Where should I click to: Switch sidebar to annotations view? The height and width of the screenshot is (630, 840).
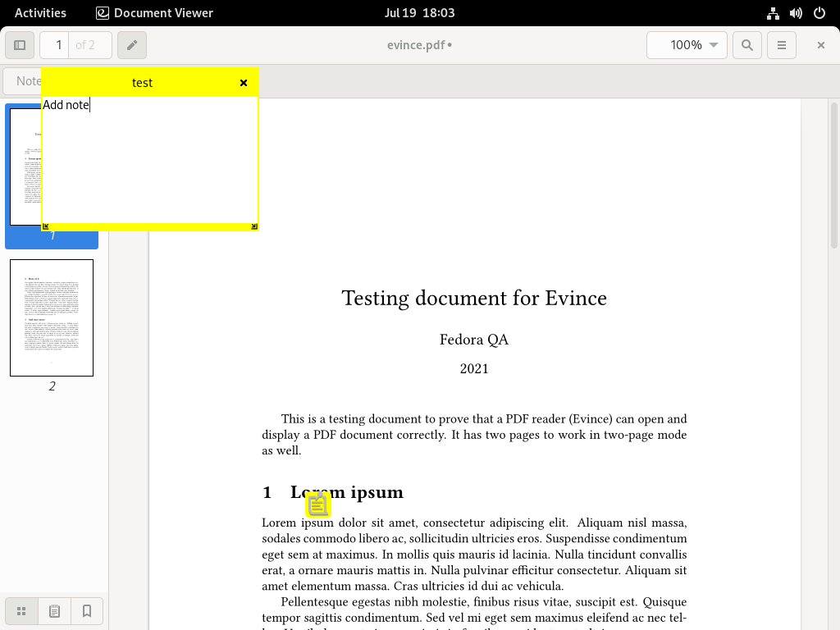pos(54,611)
